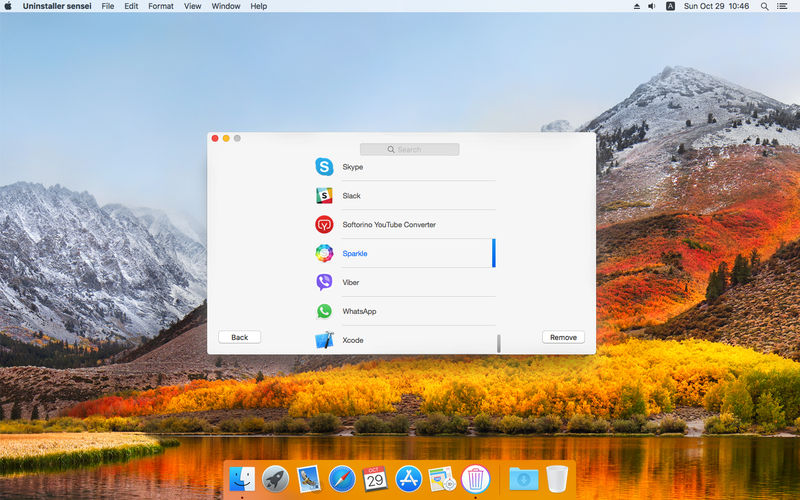Open the Trash in the Dock

coord(557,479)
